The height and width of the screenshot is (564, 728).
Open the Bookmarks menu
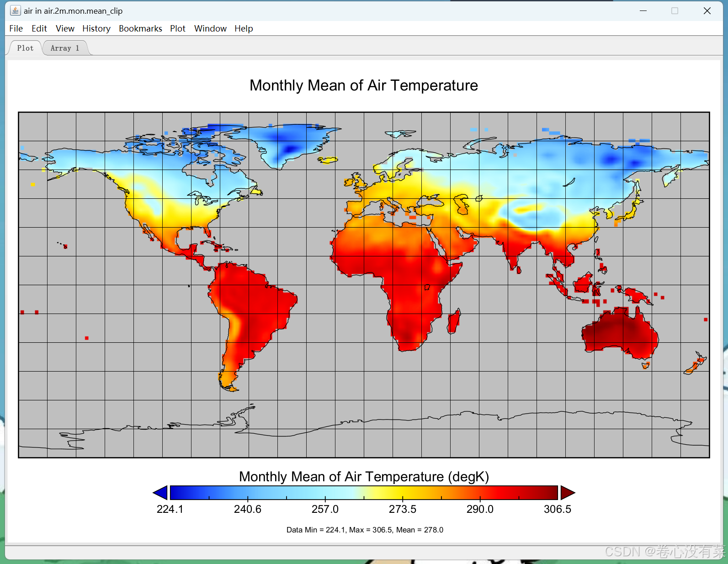[140, 28]
